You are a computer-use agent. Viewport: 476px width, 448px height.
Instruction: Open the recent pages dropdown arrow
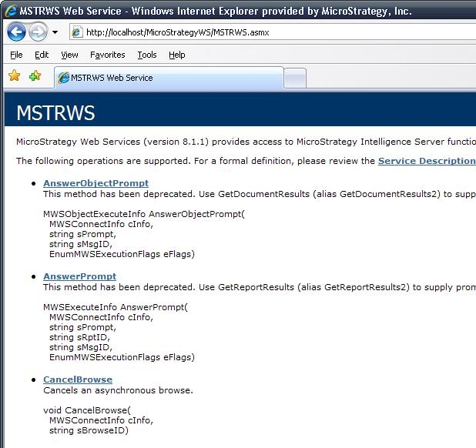55,32
